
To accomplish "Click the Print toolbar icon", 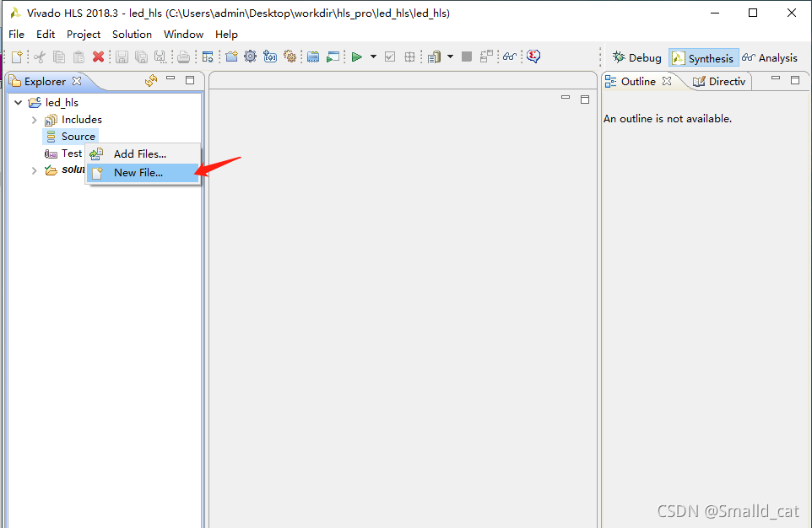I will pos(183,57).
